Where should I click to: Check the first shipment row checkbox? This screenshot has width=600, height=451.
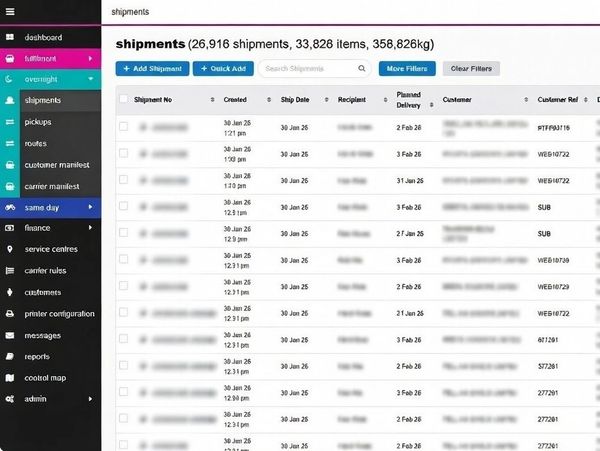pyautogui.click(x=124, y=127)
